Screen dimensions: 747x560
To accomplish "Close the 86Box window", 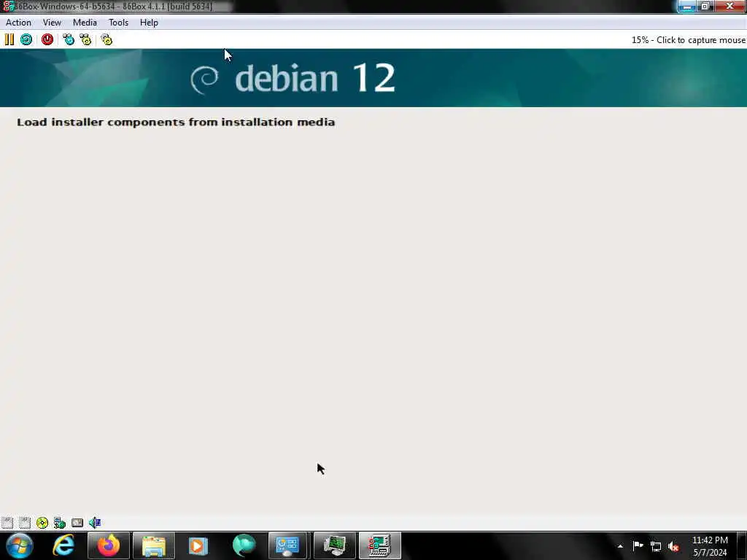I will click(729, 6).
